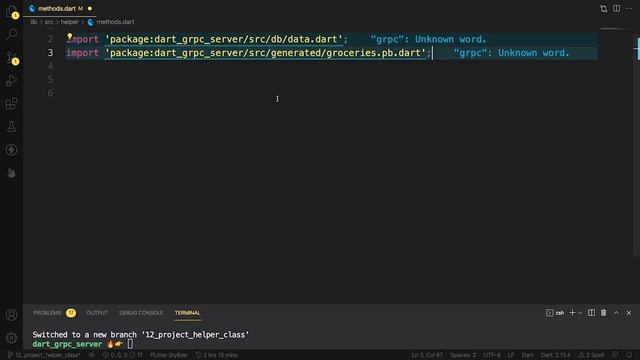Click the groceries.pb.dart import path on line 3
Viewport: 640px width, 360px height.
point(265,53)
